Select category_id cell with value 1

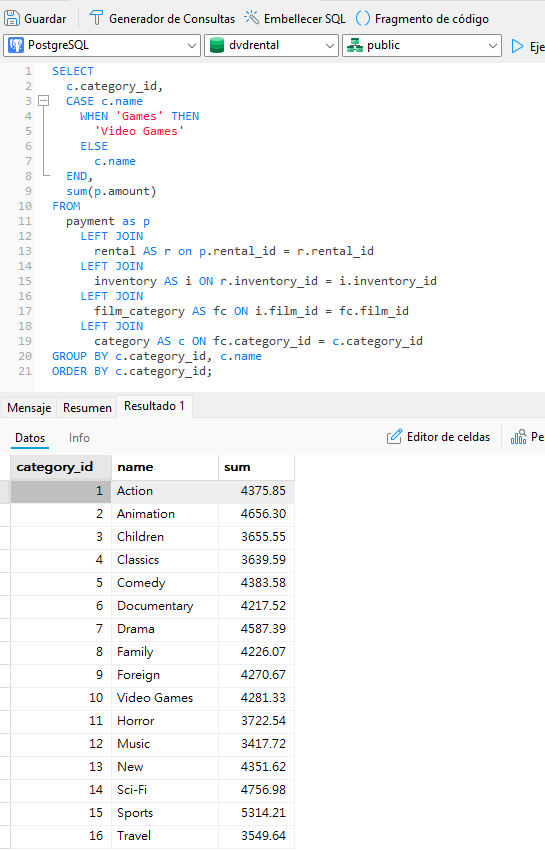coord(61,491)
